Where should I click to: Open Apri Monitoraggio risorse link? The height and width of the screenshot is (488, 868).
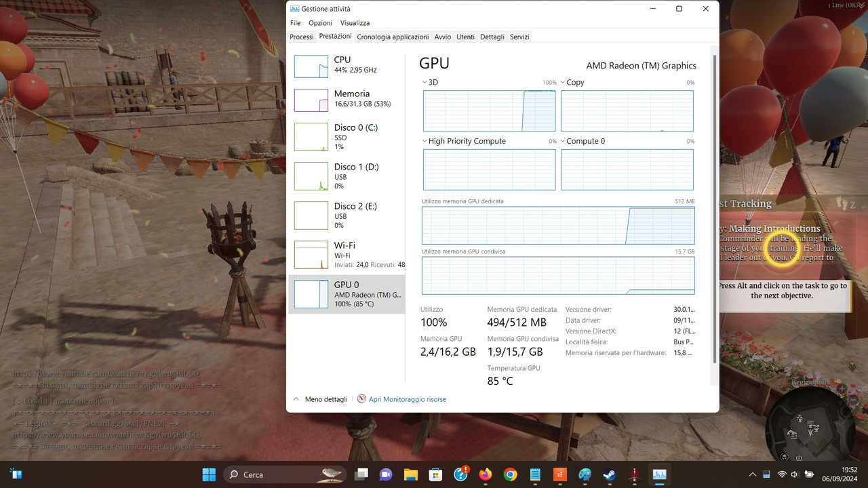[408, 399]
